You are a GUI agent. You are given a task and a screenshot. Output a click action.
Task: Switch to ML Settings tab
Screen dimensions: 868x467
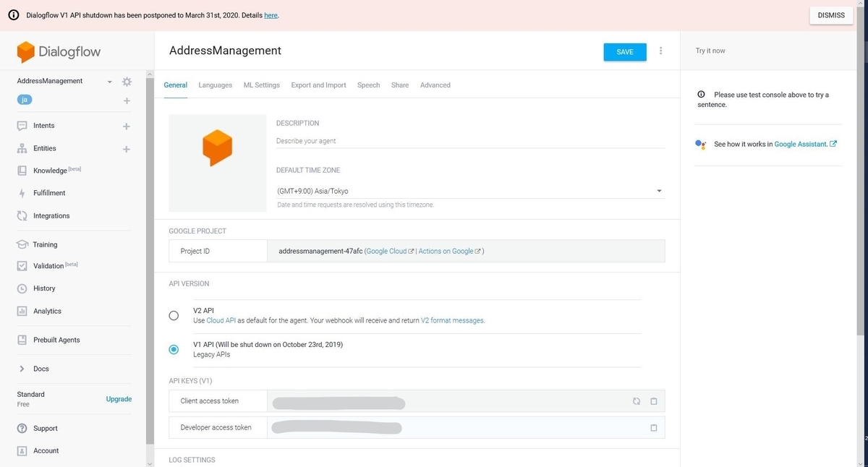[261, 85]
